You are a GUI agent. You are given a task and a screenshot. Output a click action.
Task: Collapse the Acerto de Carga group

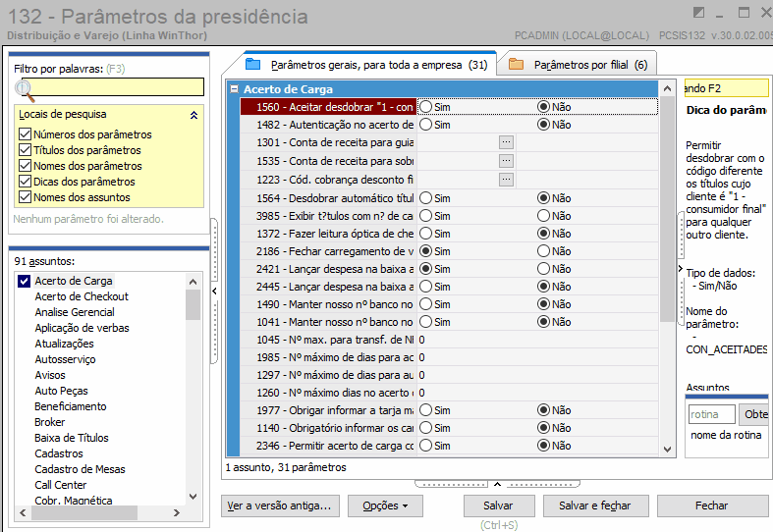[234, 89]
